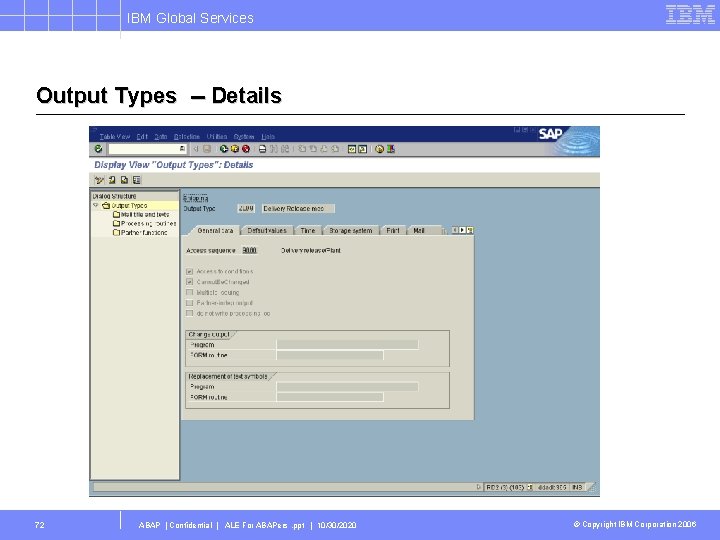Open the tab list selector button
Viewport: 720px width, 540px height.
(470, 230)
